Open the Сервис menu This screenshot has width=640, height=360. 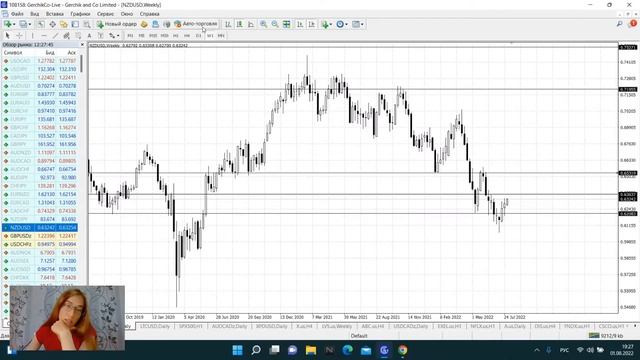105,14
